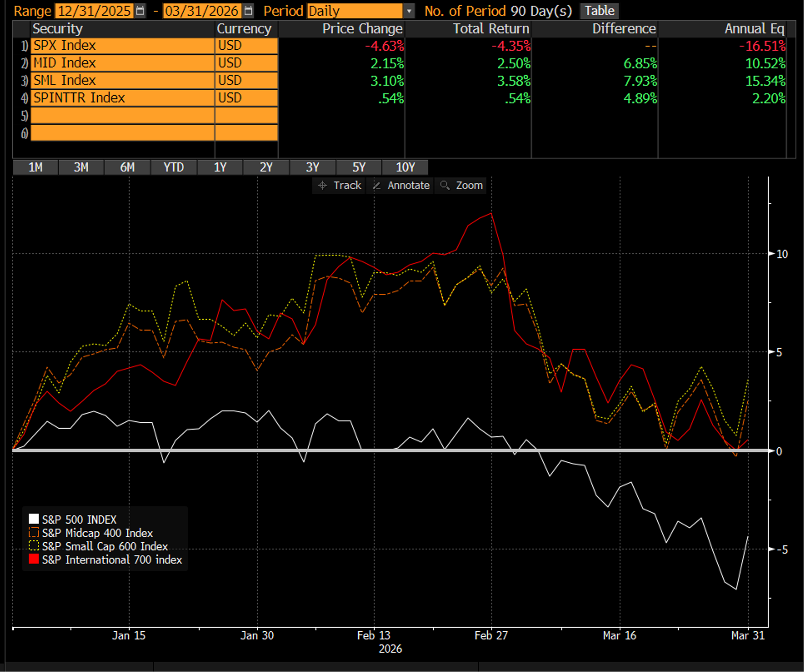Open the SPX Index currency USD field
Screen dimensions: 804x672
pos(246,46)
